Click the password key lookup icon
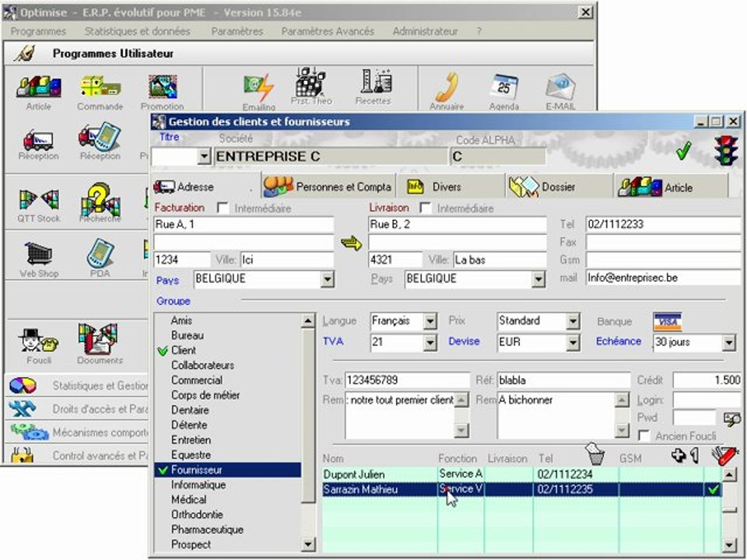 pyautogui.click(x=731, y=419)
